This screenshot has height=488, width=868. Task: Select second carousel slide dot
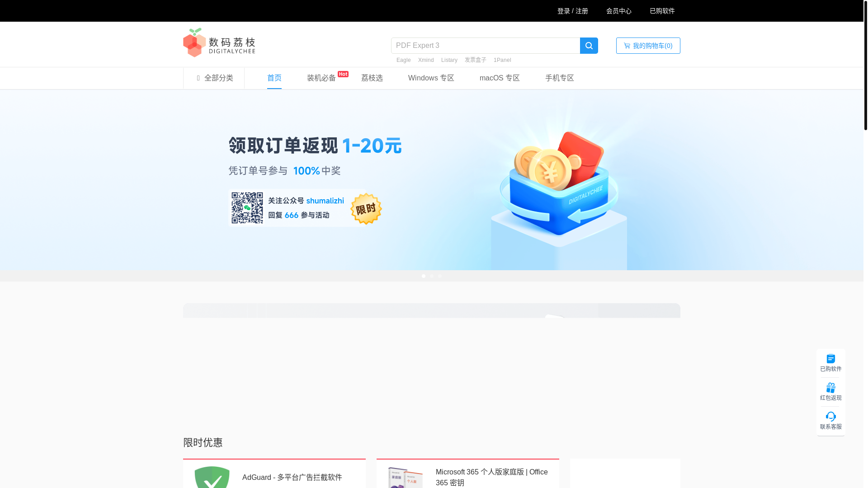[x=432, y=276]
